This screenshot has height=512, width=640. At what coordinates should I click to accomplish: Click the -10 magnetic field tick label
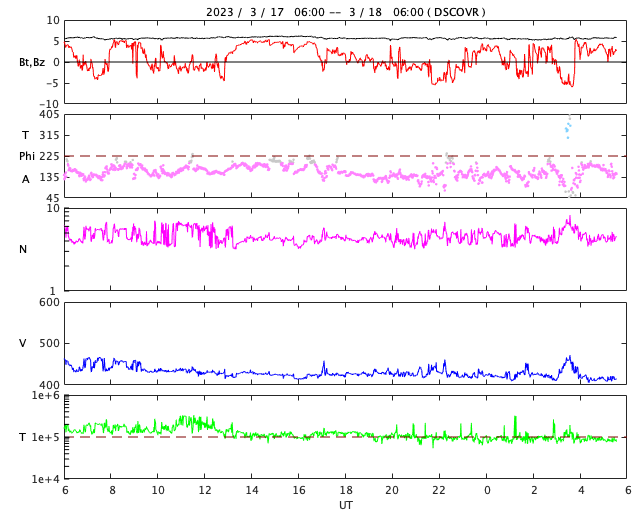click(x=49, y=103)
